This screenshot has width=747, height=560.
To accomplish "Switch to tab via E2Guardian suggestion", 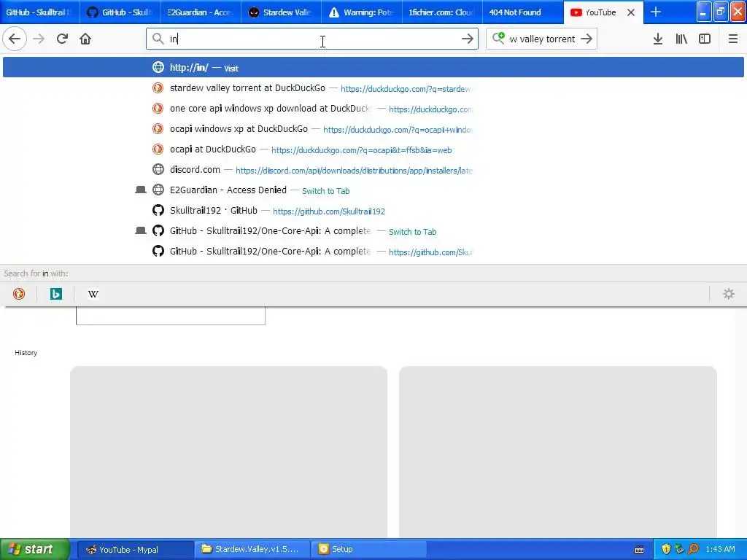I will (x=373, y=190).
